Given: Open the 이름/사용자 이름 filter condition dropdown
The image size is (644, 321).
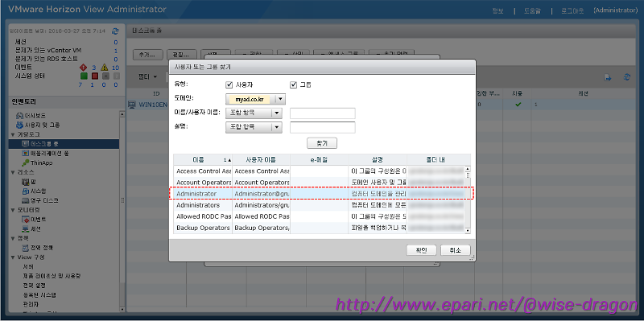Looking at the screenshot, I should click(x=254, y=113).
